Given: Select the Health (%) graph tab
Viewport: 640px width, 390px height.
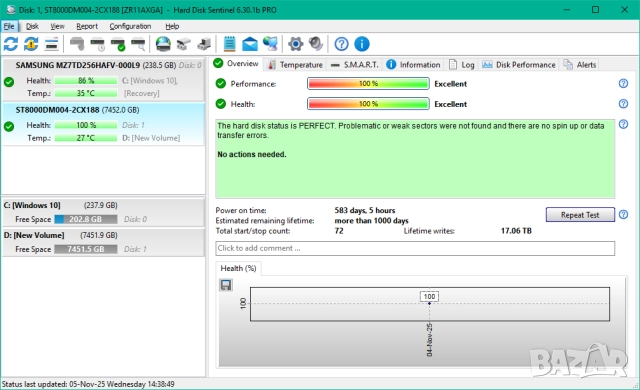Looking at the screenshot, I should (238, 268).
